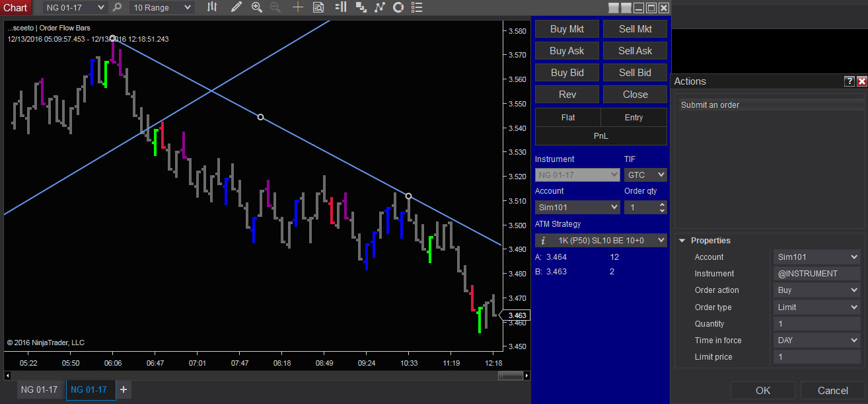Switch to the first NG 01-17 tab

tap(39, 389)
